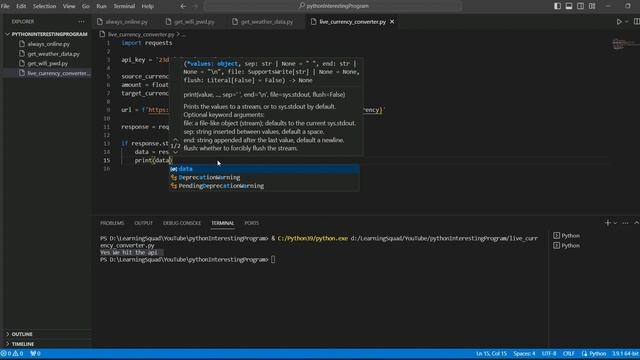The width and height of the screenshot is (640, 360).
Task: Open the new terminal launch profile dropdown
Action: click(x=615, y=223)
